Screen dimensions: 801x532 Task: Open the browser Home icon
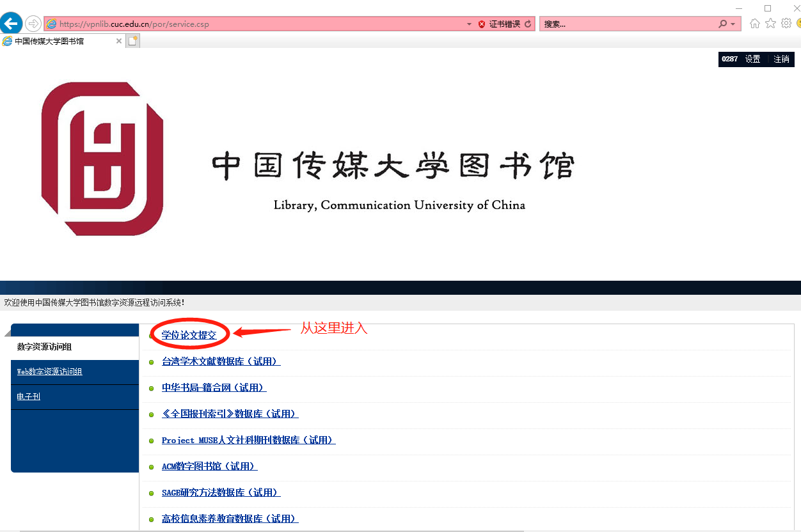(x=755, y=24)
